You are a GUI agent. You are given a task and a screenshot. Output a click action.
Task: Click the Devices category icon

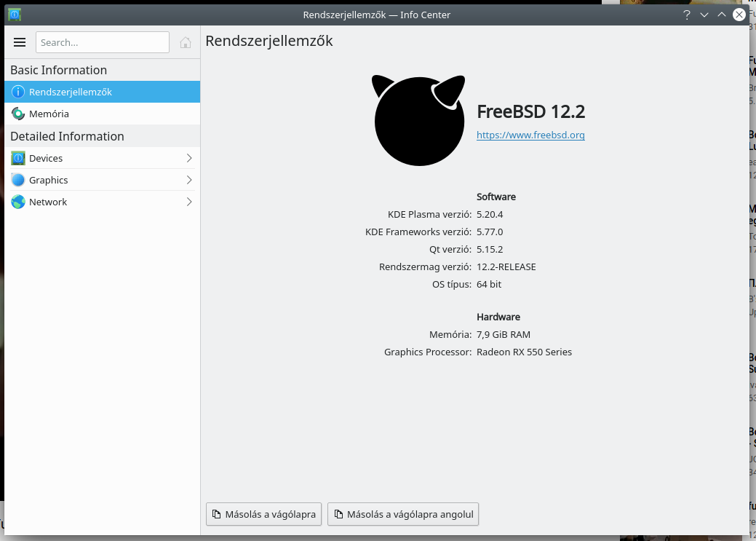(x=18, y=158)
